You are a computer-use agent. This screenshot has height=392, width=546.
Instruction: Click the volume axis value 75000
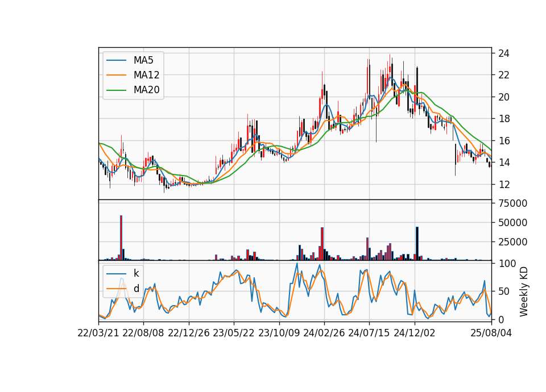[512, 203]
